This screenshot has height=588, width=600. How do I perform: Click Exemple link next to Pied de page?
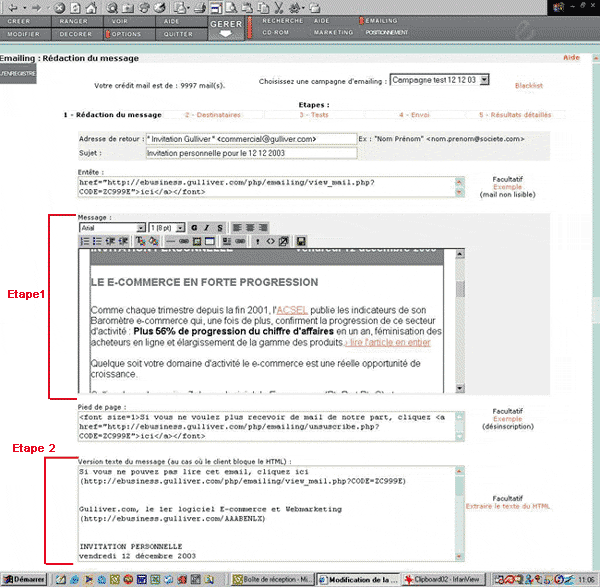(507, 419)
